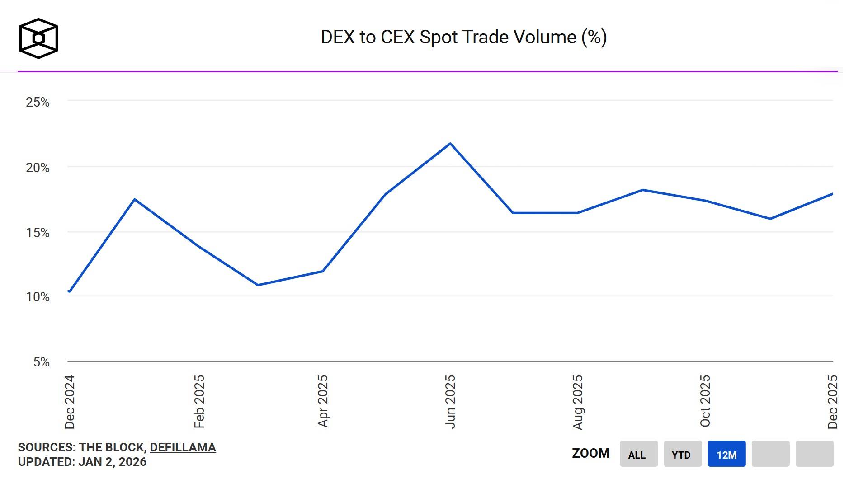Click the 5% y-axis label

pyautogui.click(x=41, y=362)
